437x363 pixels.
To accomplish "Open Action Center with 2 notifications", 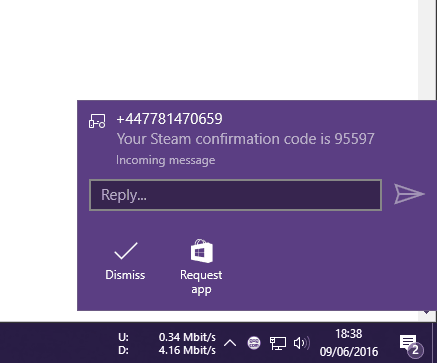I will coord(411,345).
